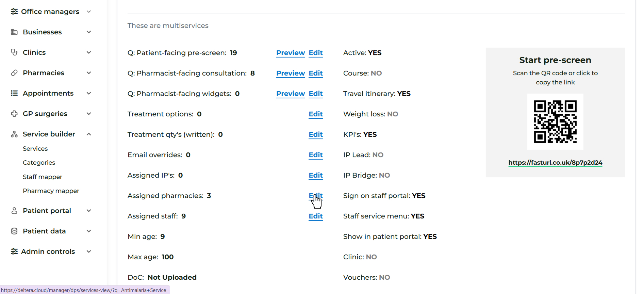Preview the Patient-facing pre-screen questionnaire
644x294 pixels.
coord(291,53)
